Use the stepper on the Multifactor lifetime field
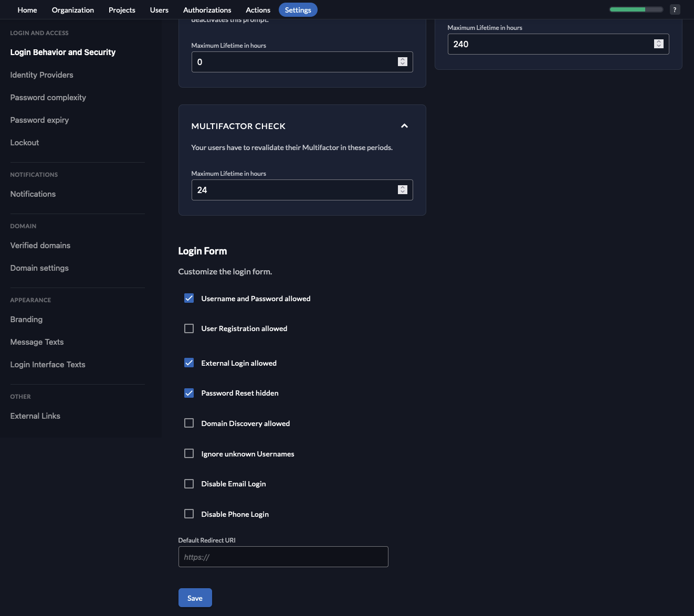Screen dimensions: 694x616 (403, 189)
